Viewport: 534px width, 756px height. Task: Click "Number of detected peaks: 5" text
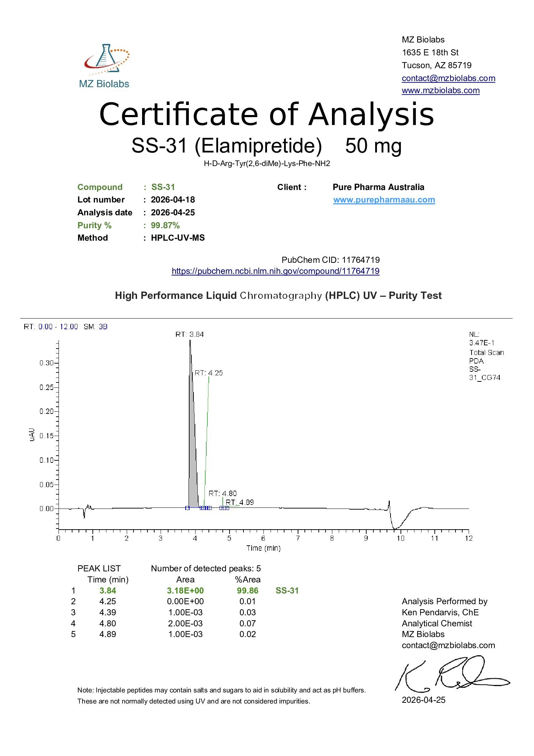(x=206, y=569)
